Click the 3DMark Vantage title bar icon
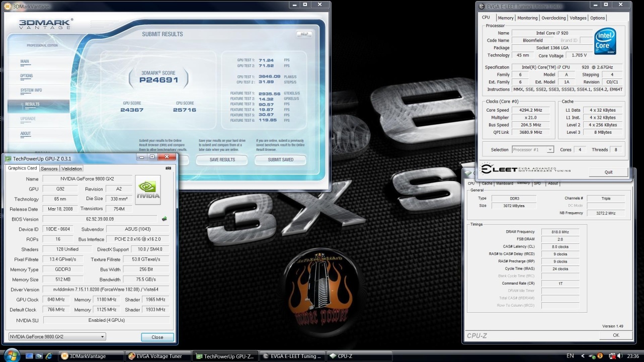 pyautogui.click(x=7, y=6)
